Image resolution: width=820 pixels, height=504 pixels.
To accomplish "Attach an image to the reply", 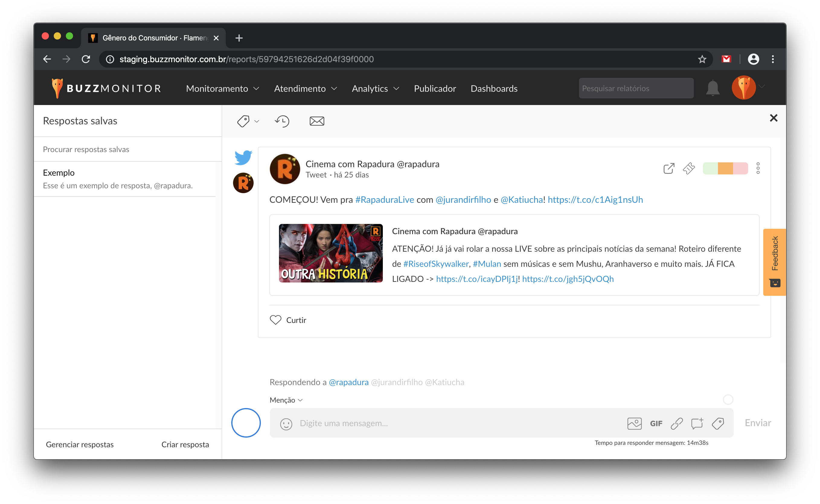I will 634,423.
